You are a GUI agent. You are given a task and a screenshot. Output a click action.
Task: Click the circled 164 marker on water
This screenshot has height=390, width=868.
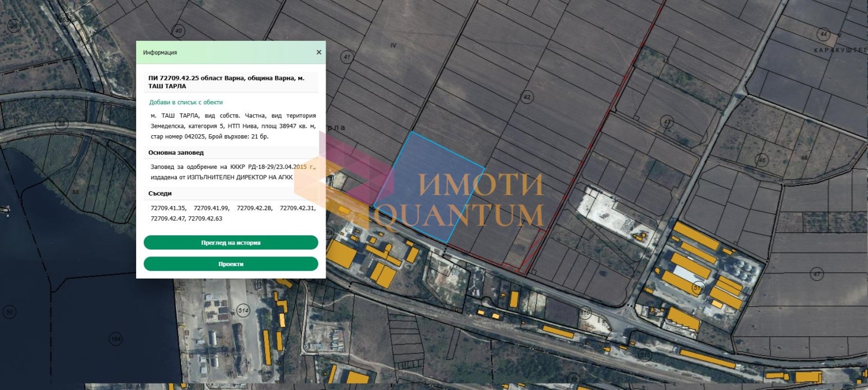coord(116,339)
